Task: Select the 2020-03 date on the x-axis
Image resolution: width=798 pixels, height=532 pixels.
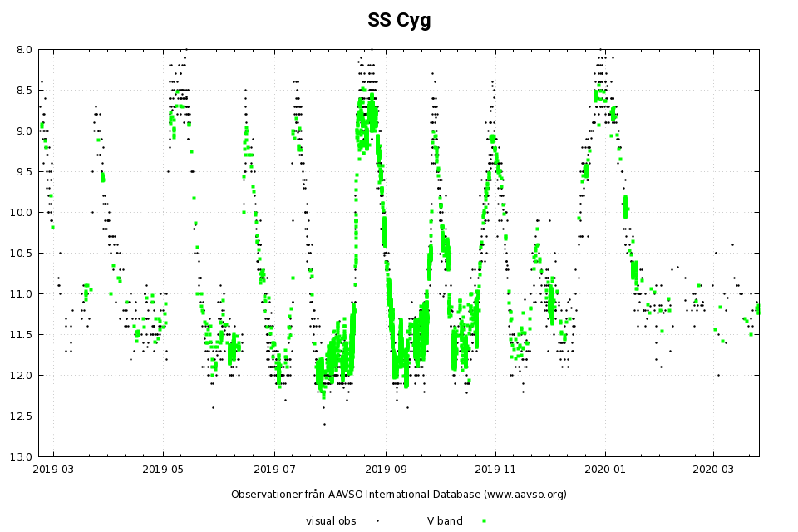Action: [714, 469]
